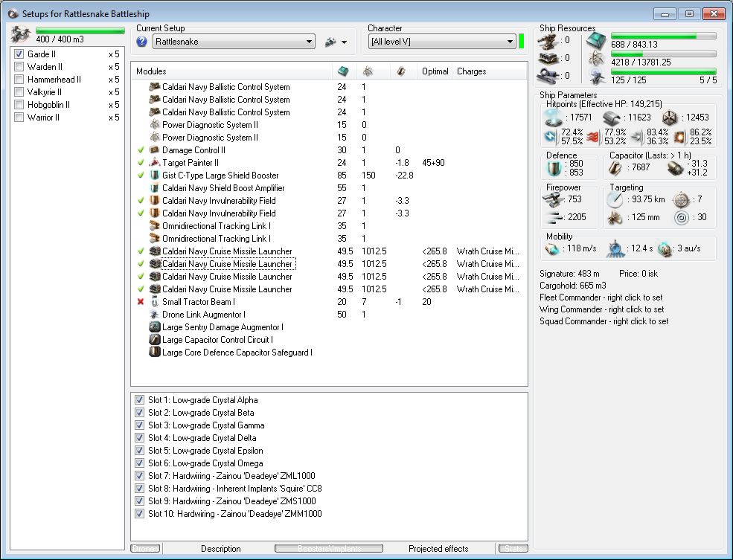Click the scan resolution icon showing 125 mm

click(x=615, y=218)
